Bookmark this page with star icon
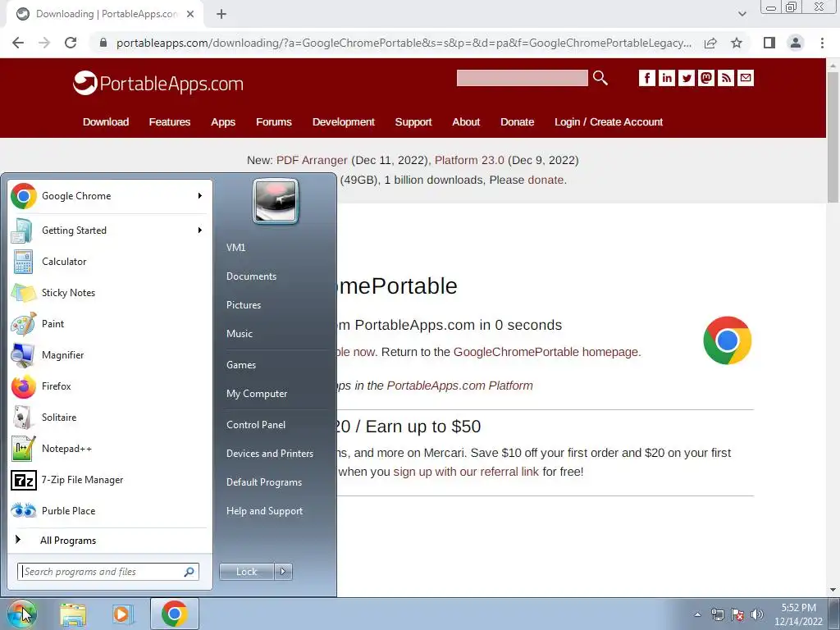Viewport: 840px width, 630px height. click(737, 43)
